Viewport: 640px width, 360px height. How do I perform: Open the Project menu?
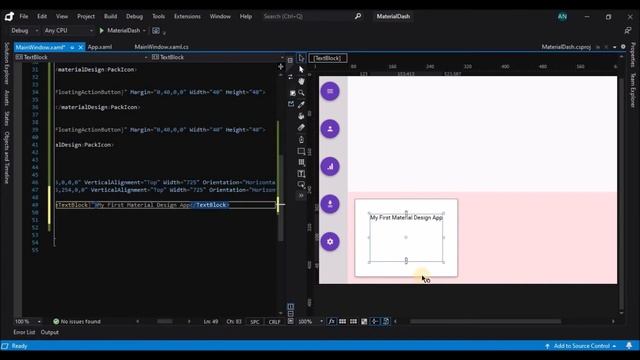(86, 16)
